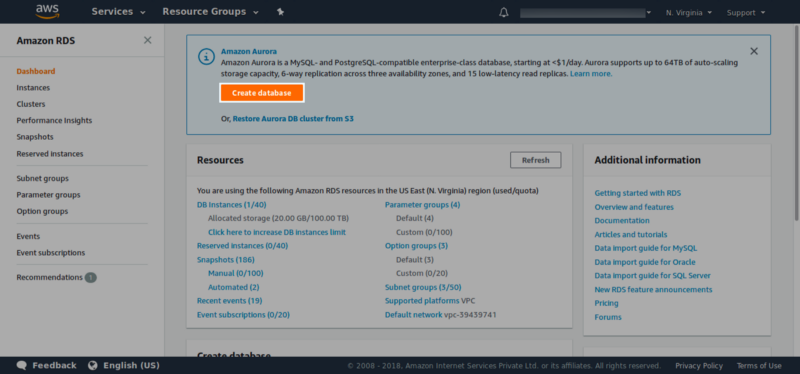Screen dimensions: 800x374
Task: Open the Privacy Policy link
Action: click(699, 365)
